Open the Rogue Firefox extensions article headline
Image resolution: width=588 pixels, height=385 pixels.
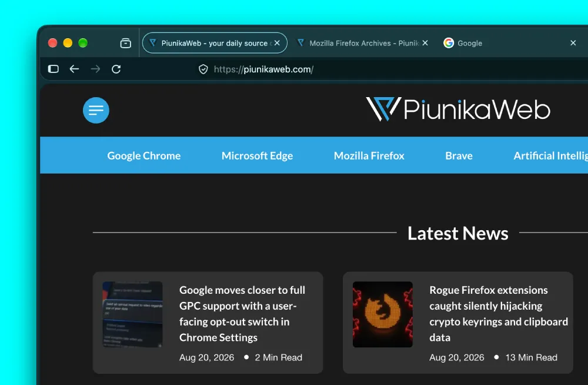499,314
